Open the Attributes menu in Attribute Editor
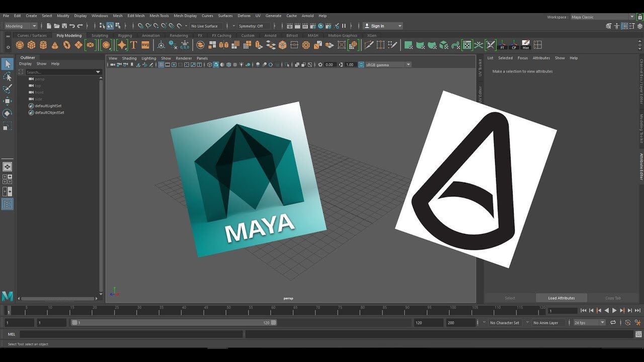The image size is (644, 362). pyautogui.click(x=541, y=58)
